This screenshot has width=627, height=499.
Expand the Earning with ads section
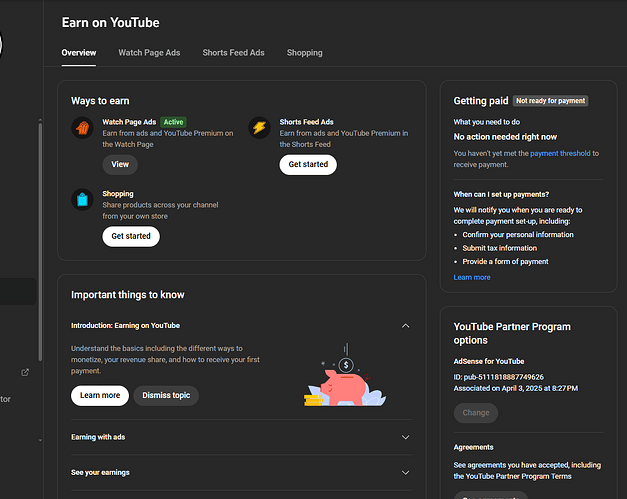(405, 437)
